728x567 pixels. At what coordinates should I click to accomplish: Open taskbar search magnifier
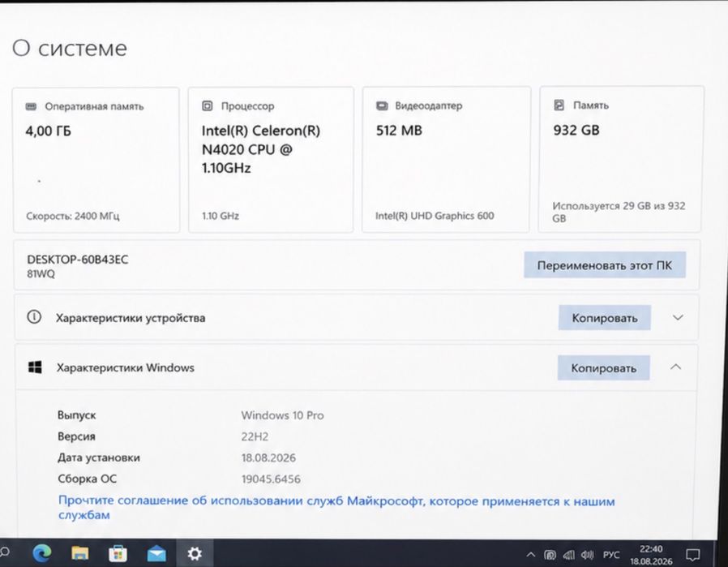(x=5, y=552)
